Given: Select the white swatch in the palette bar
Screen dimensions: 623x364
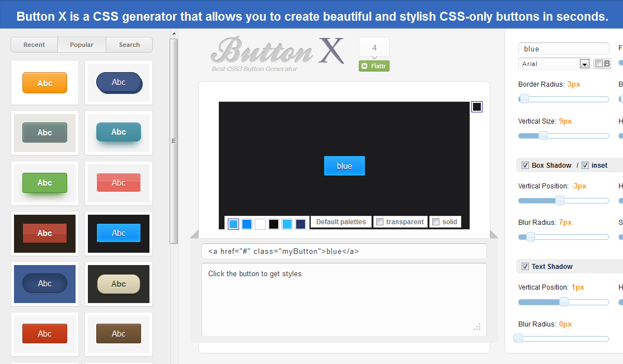Looking at the screenshot, I should click(x=260, y=224).
